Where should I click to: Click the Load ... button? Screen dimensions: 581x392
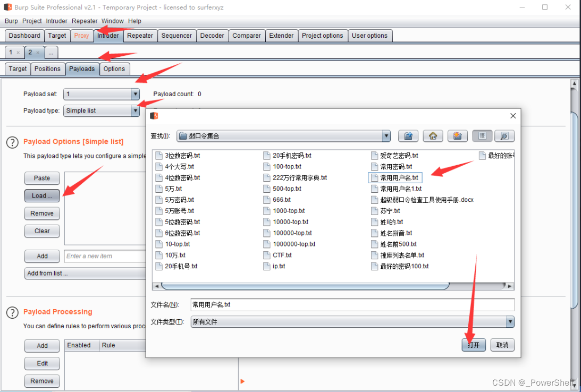pyautogui.click(x=42, y=196)
